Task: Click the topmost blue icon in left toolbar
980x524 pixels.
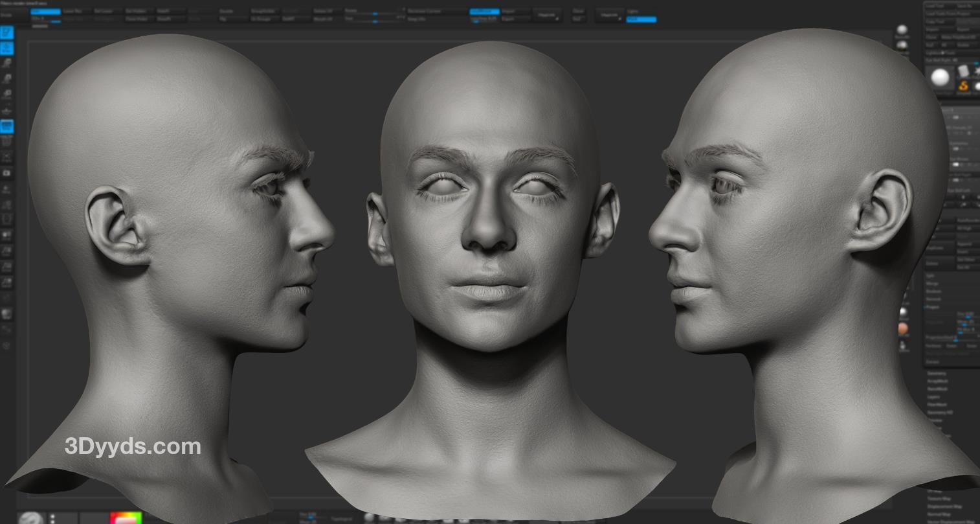Action: click(x=6, y=32)
